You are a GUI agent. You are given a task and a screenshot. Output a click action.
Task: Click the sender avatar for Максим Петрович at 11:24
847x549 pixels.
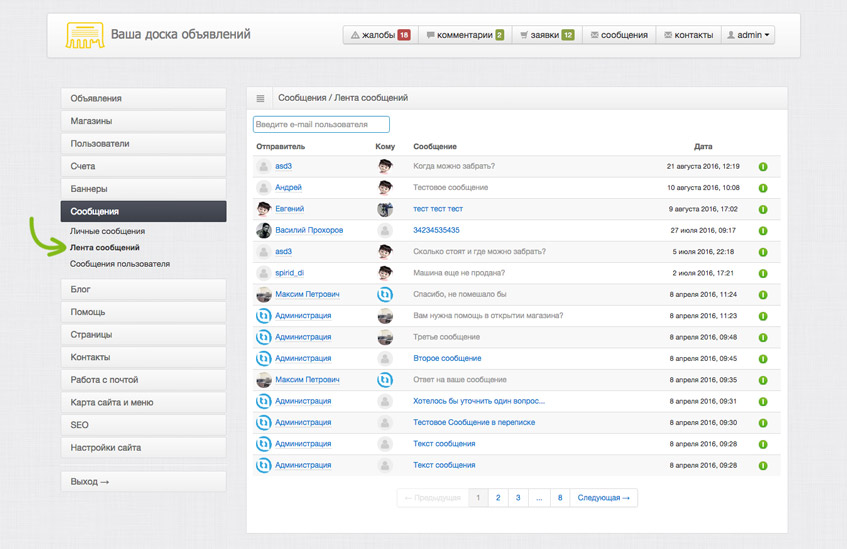[x=264, y=294]
